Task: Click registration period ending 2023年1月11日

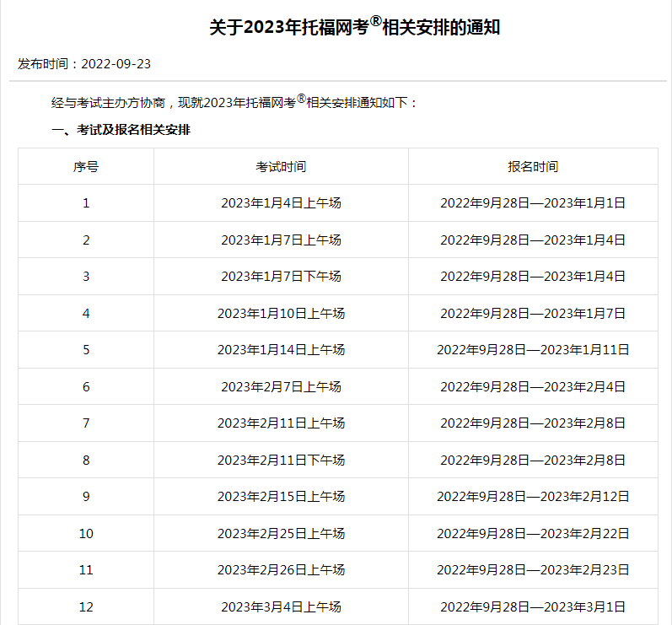Action: tap(533, 350)
